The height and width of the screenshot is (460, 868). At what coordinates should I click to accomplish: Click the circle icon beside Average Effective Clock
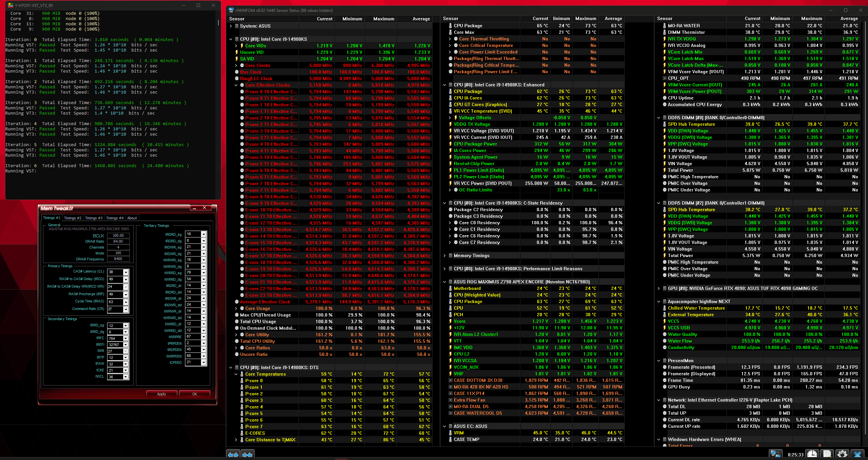click(x=237, y=302)
